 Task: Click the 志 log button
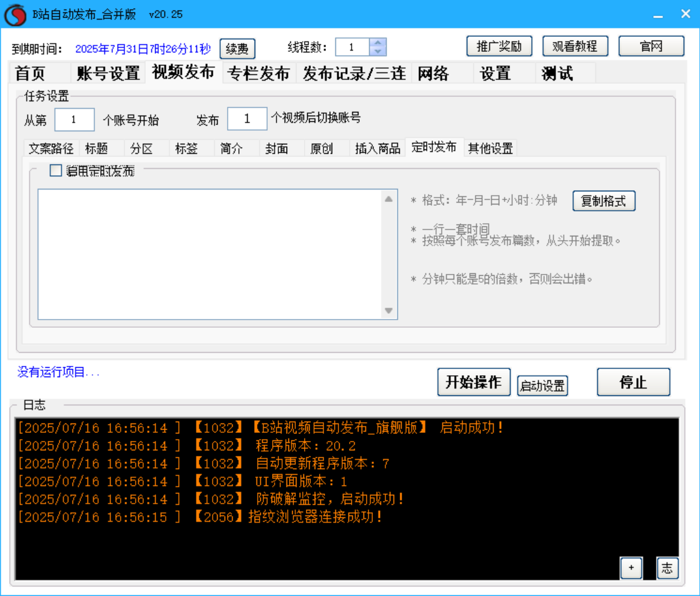pos(667,567)
